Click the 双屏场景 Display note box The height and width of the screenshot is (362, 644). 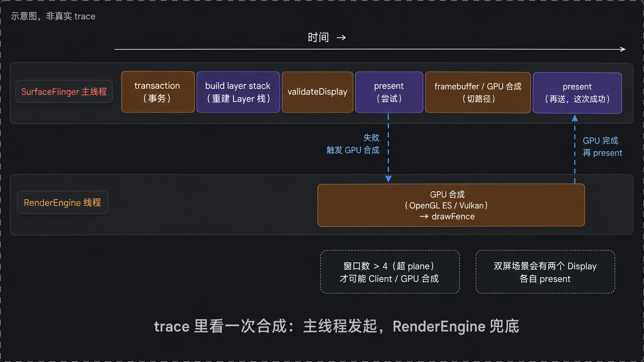(545, 272)
